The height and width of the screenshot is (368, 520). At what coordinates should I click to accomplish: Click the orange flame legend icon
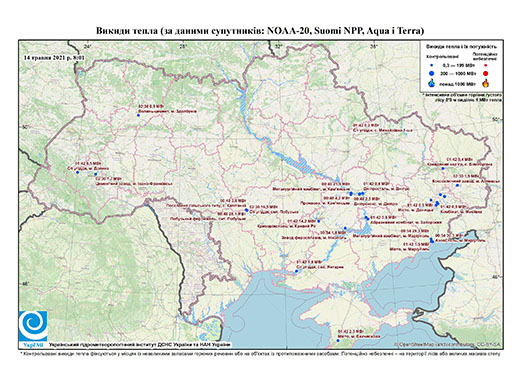[486, 83]
